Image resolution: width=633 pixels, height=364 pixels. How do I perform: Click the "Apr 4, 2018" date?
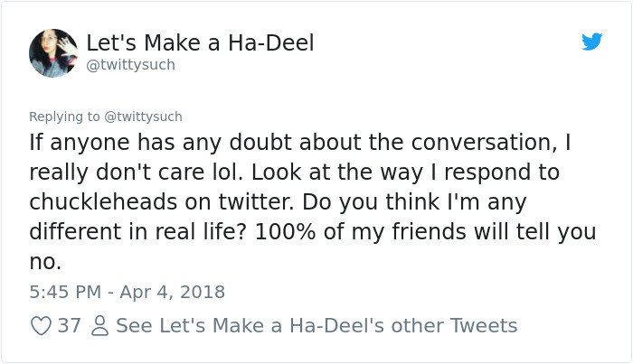tap(171, 292)
